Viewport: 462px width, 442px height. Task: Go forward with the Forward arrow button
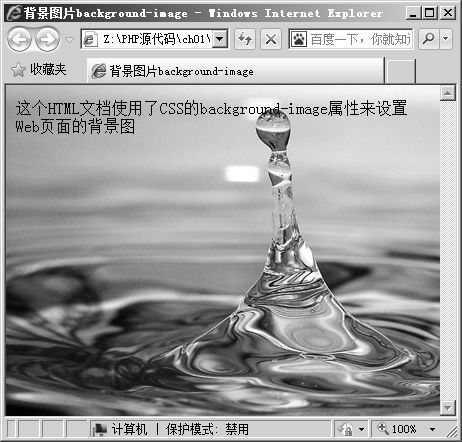click(48, 39)
